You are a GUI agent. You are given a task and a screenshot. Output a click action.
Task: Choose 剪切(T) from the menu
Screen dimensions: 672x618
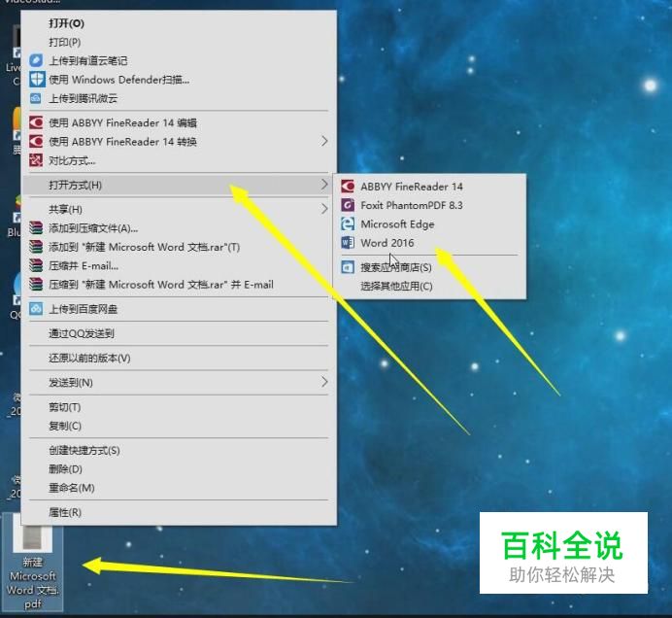(x=179, y=406)
